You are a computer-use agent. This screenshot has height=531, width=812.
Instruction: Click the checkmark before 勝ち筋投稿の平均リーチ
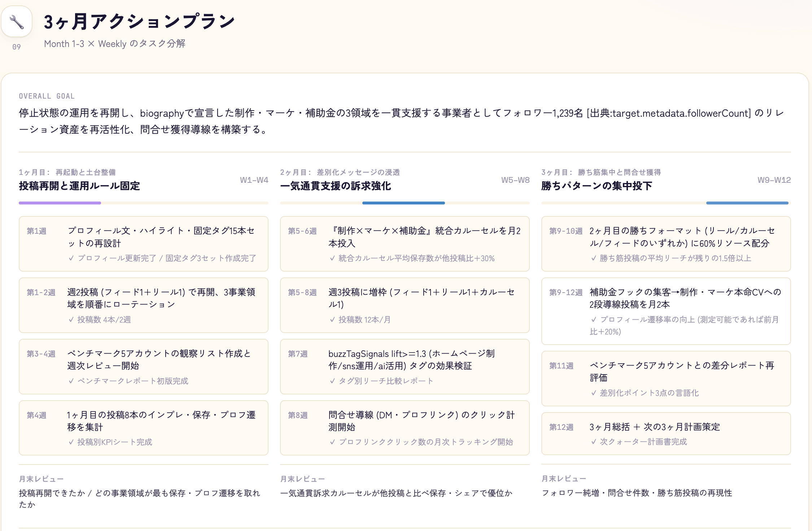point(594,258)
